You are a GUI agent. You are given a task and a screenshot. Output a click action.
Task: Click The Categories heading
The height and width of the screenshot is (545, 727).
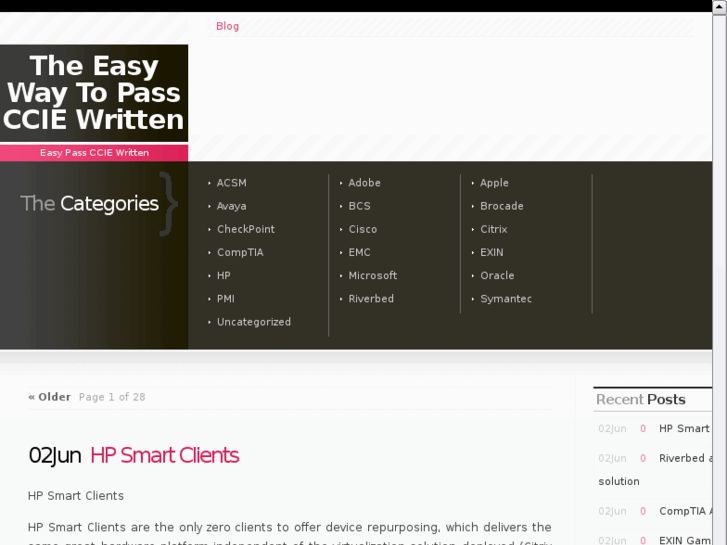point(89,204)
